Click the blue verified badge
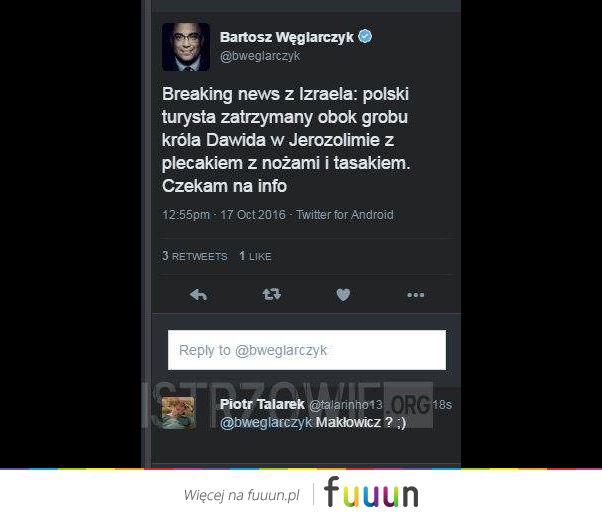This screenshot has width=602, height=513. pyautogui.click(x=365, y=36)
